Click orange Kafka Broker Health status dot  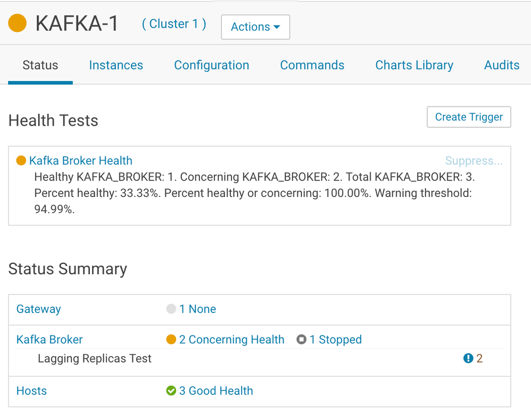click(x=21, y=161)
